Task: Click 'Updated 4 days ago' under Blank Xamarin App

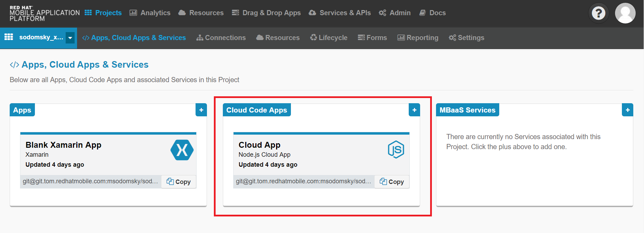Action: click(55, 165)
